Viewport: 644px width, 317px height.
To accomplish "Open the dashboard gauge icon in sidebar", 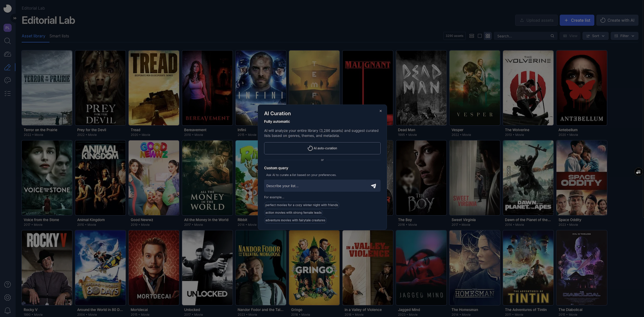I will (x=7, y=54).
